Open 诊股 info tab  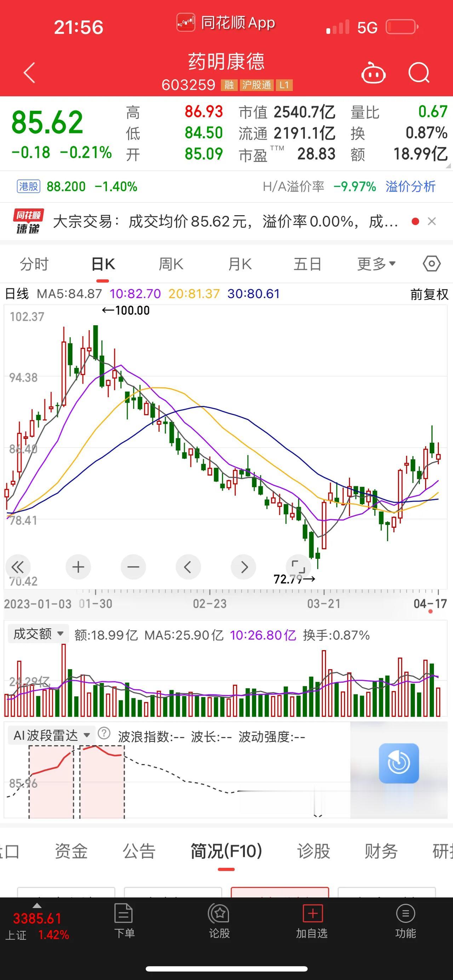coord(314,852)
